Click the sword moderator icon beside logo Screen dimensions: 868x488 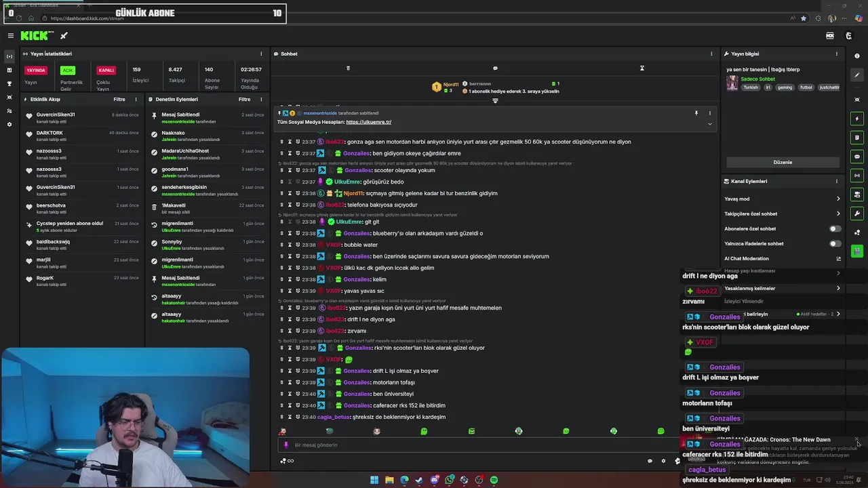(x=64, y=36)
